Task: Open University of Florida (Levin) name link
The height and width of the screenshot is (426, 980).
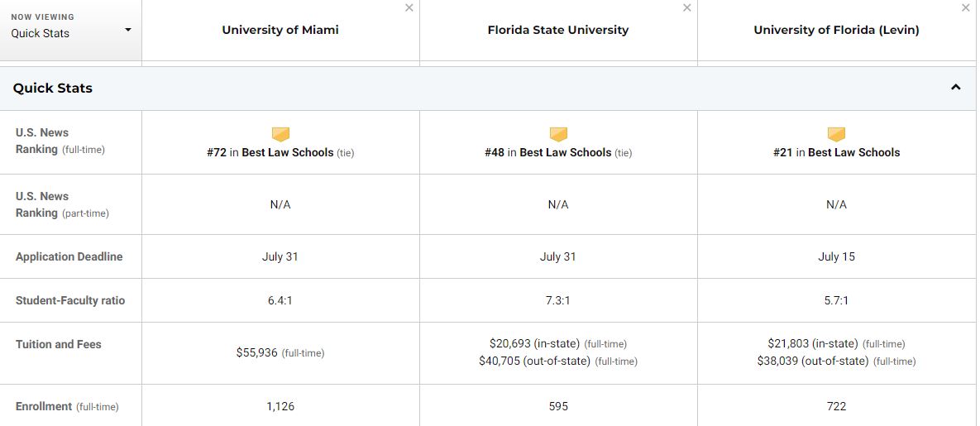Action: (836, 30)
